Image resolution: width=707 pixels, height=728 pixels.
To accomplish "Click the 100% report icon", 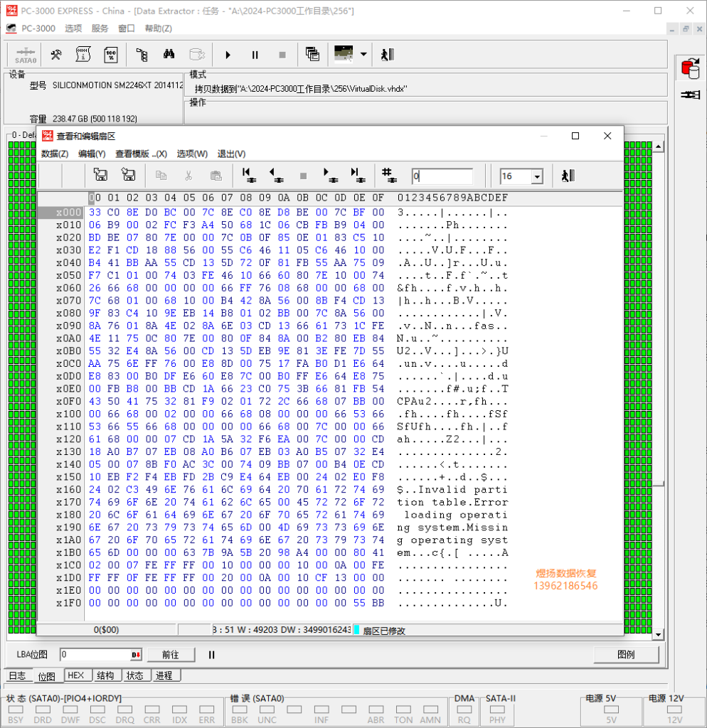I will [x=111, y=55].
